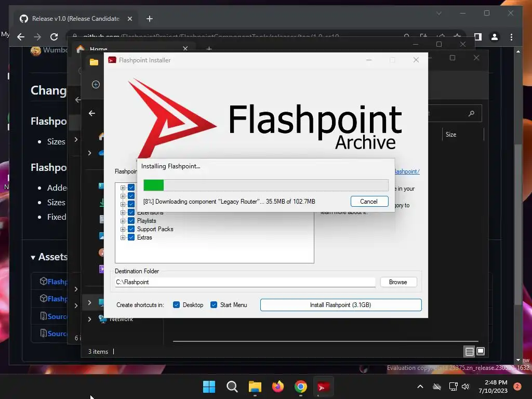
Task: Reload the GitHub page in Chrome
Action: click(x=54, y=37)
